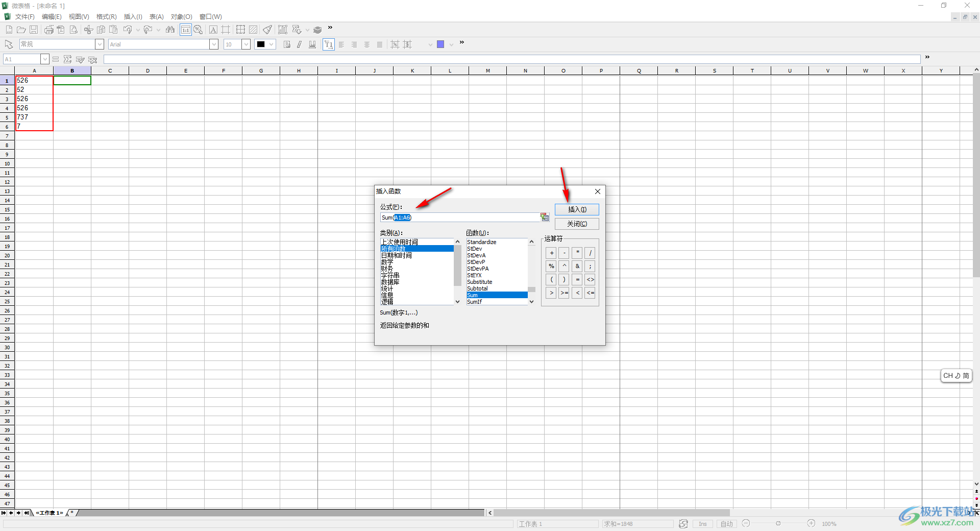Screen dimensions: 980x531
Task: Click the 关闭(C) button in dialog
Action: click(577, 224)
